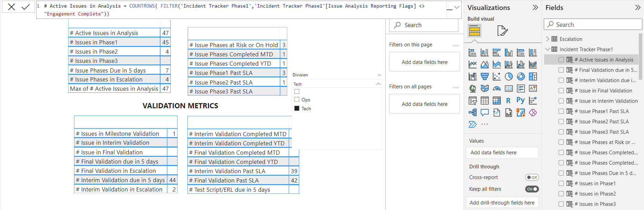Select the # Interim Validation Past SLA row
The height and width of the screenshot is (210, 644).
click(243, 171)
